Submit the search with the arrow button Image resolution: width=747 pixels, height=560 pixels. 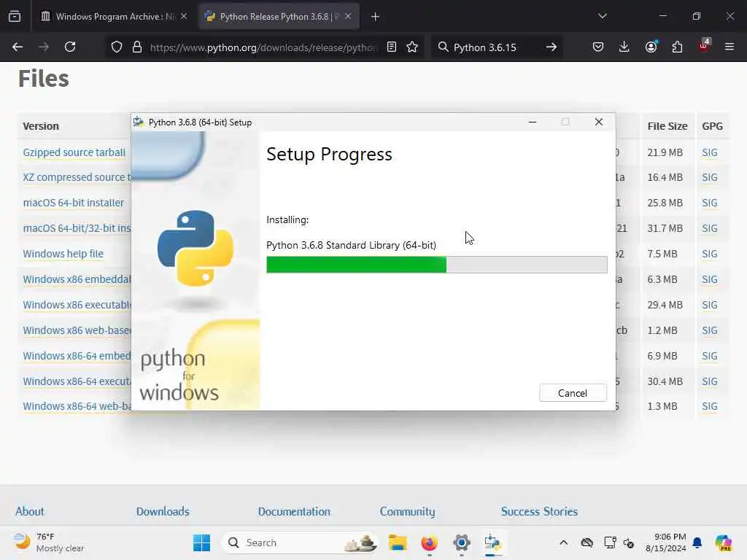point(551,47)
